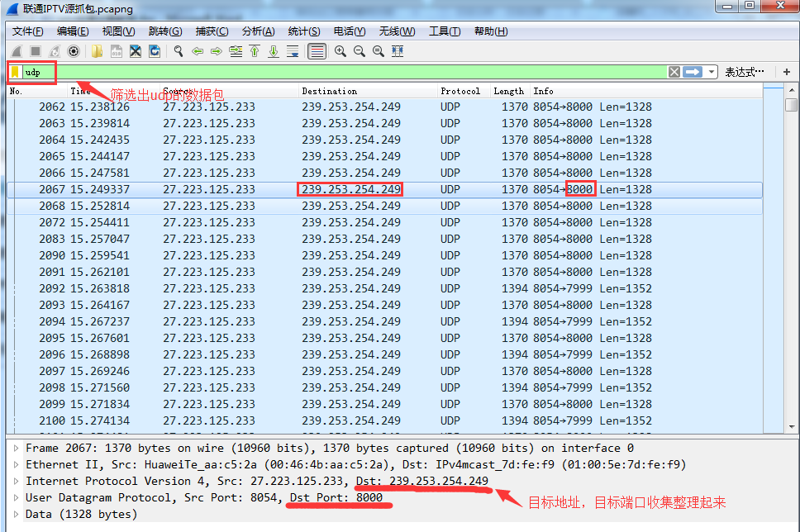Click the find packet magnifier icon
800x532 pixels.
pos(178,51)
